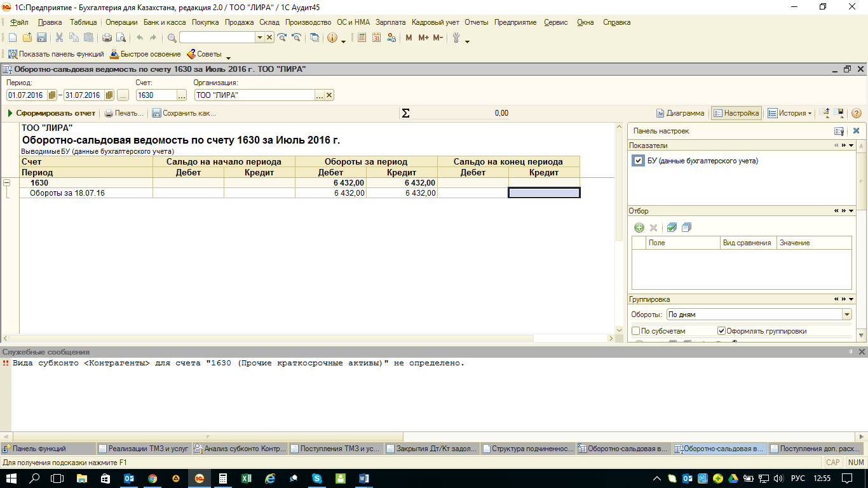The width and height of the screenshot is (868, 488).
Task: Uncheck all filters icon in Отбор toolbar
Action: tap(686, 227)
